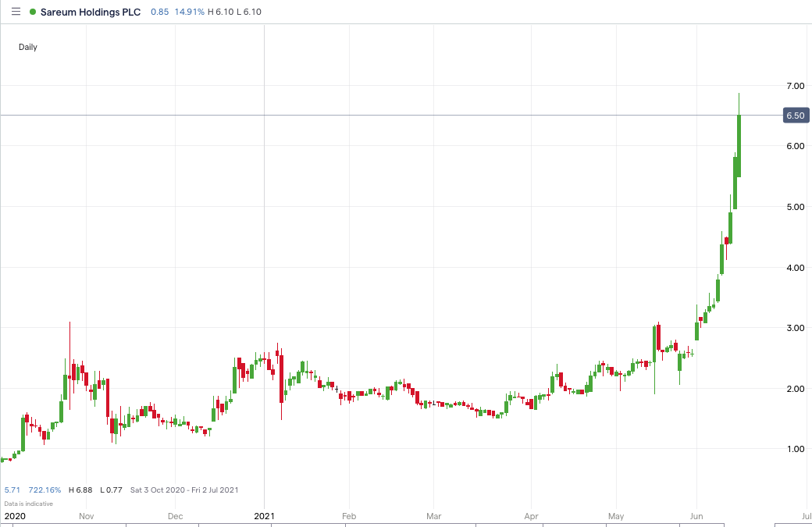Click the Sareum Holdings PLC title
The image size is (812, 527).
click(x=91, y=12)
